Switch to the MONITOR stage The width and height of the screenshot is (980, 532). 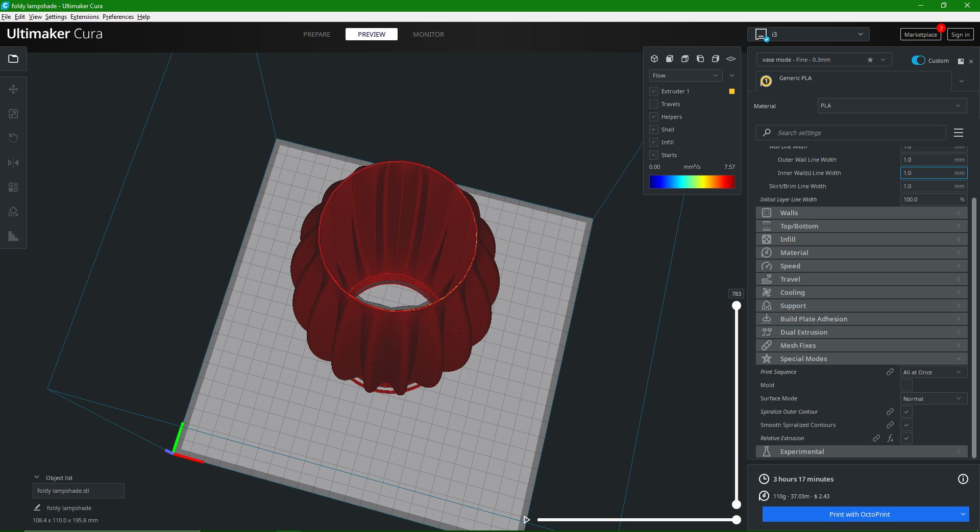tap(428, 34)
